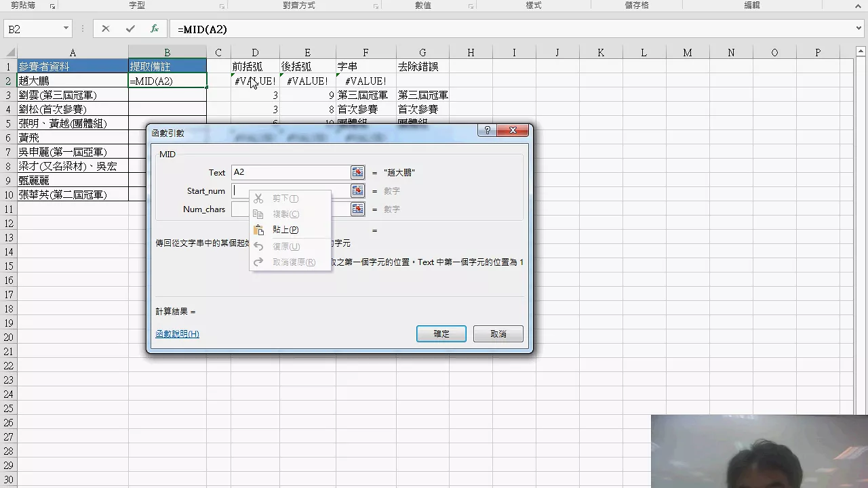Open 剪貼簿 clipboard group dialog launcher

[x=53, y=6]
